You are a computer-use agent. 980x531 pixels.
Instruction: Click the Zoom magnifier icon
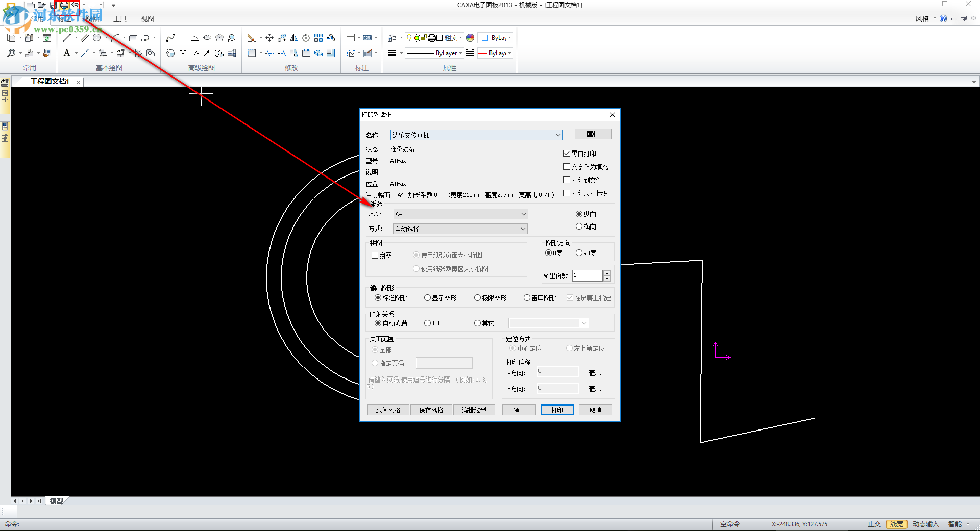[x=11, y=53]
